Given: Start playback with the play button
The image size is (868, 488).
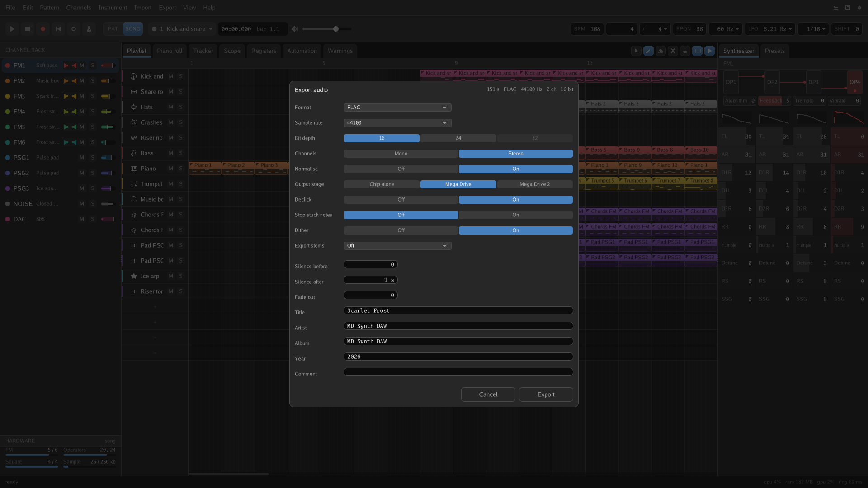Looking at the screenshot, I should [x=12, y=29].
